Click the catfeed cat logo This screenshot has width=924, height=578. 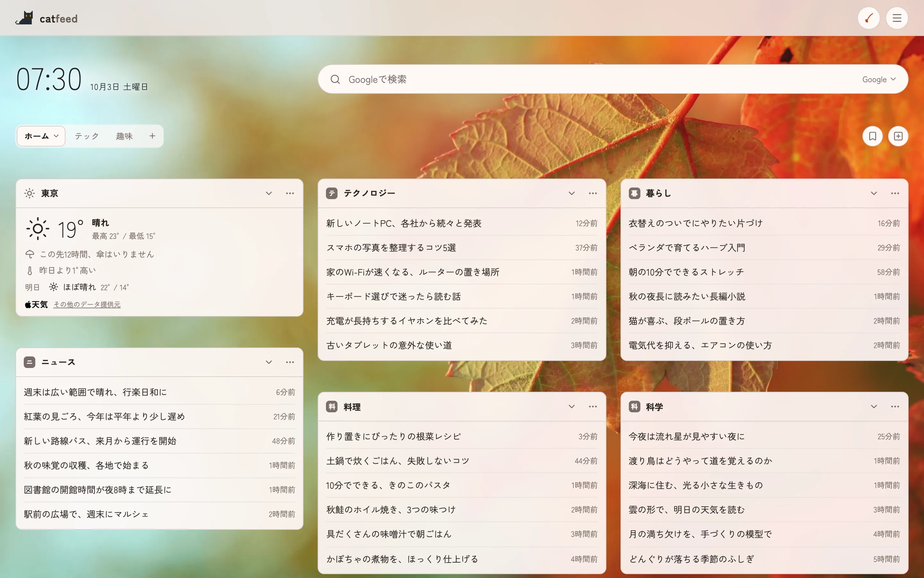pyautogui.click(x=24, y=18)
